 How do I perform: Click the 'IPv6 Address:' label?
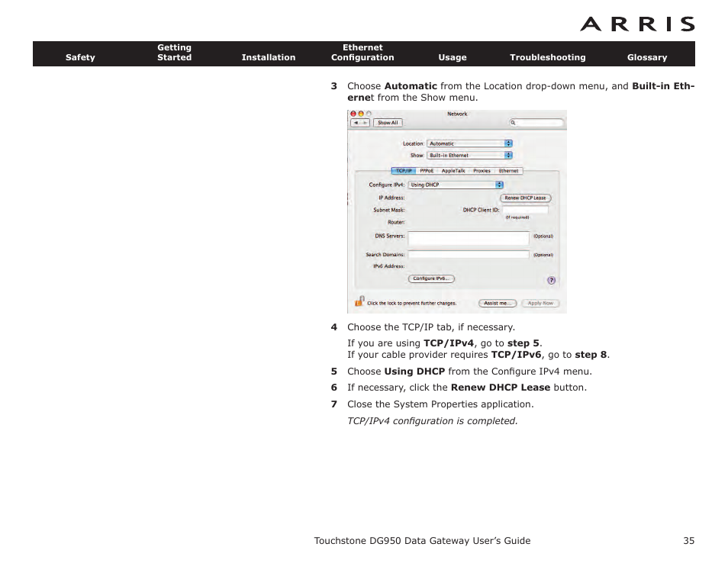pyautogui.click(x=389, y=266)
